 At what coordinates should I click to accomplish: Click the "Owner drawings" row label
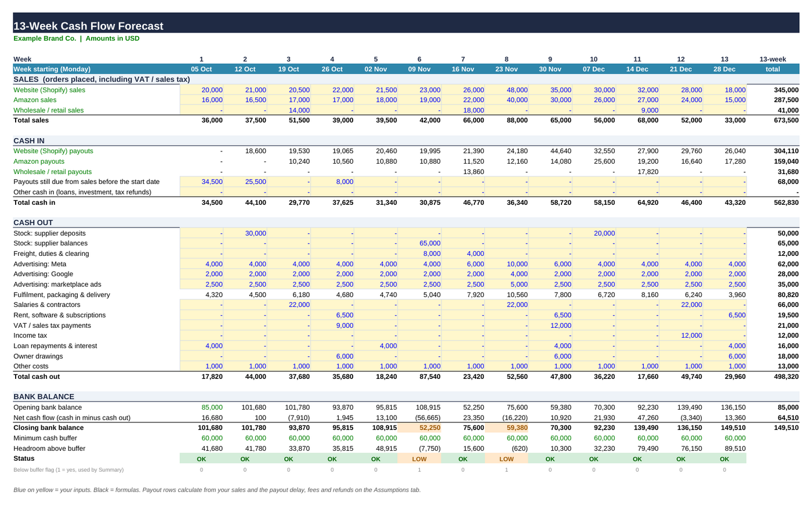point(38,356)
